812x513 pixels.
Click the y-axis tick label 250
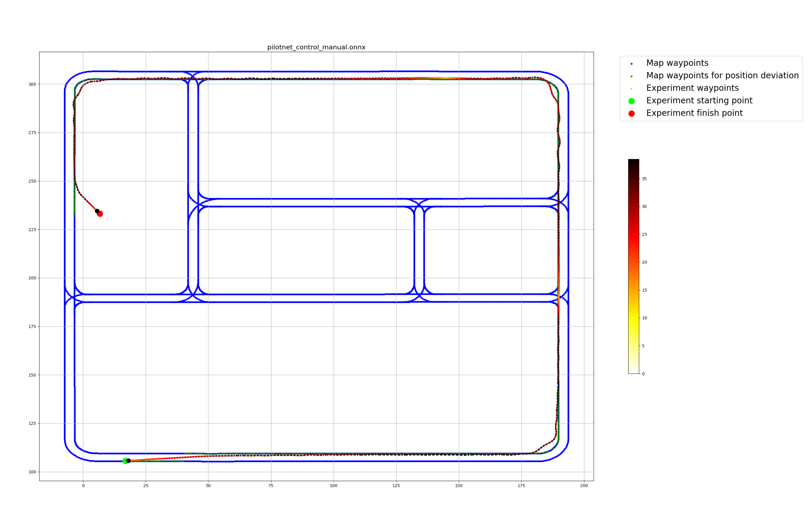pos(32,181)
